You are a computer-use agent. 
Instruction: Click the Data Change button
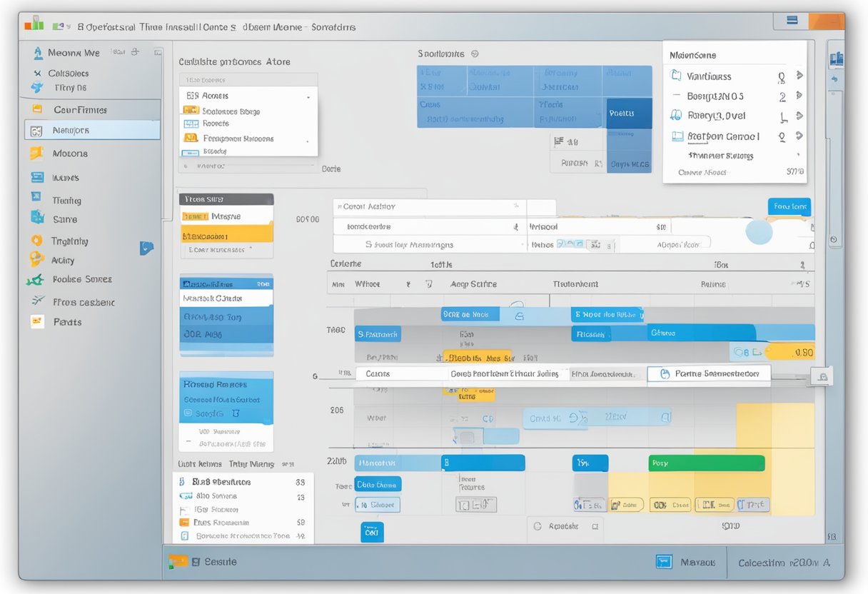click(x=378, y=483)
